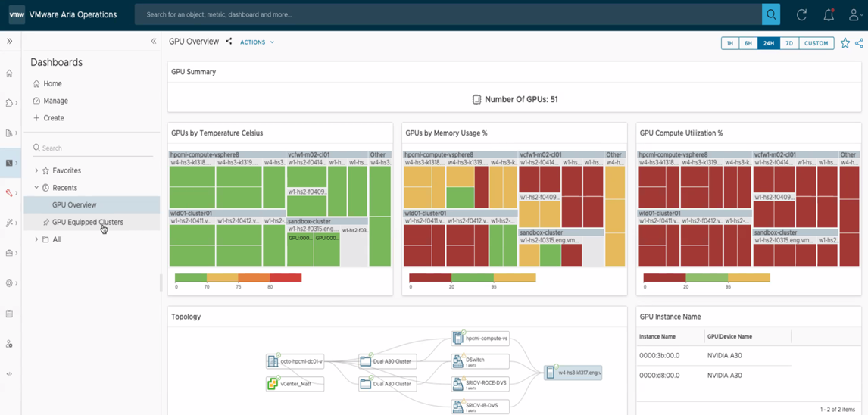The width and height of the screenshot is (868, 415).
Task: Choose the CUSTOM time range
Action: pos(816,43)
